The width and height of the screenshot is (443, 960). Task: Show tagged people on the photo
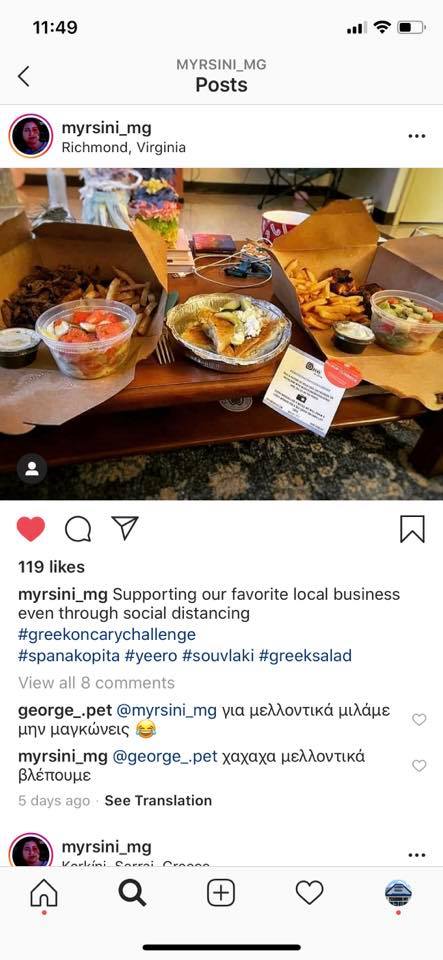(x=32, y=469)
